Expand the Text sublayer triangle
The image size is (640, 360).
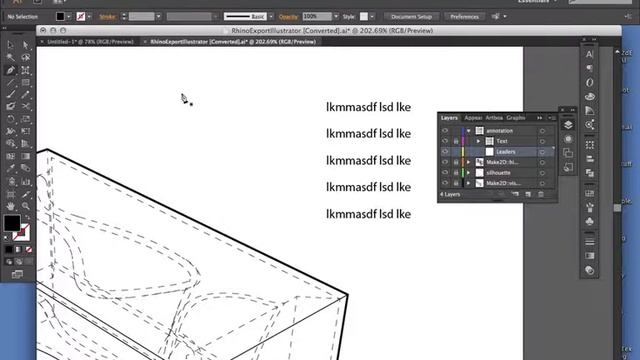coord(478,141)
